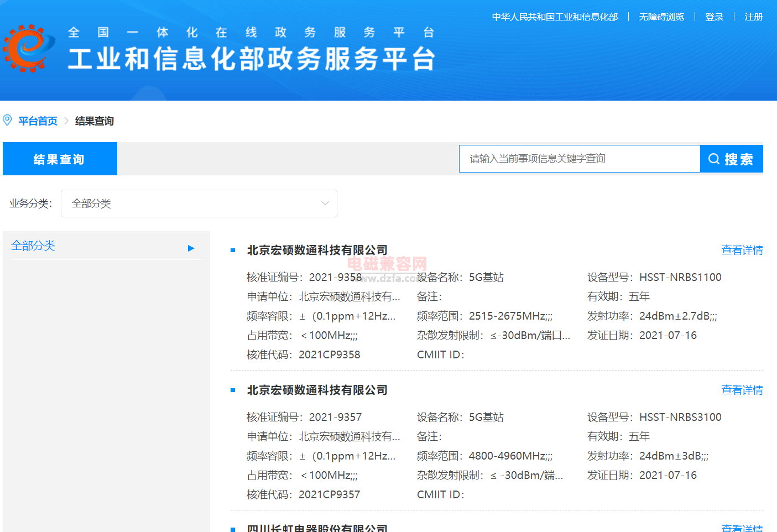This screenshot has width=777, height=532.
Task: Open the 中华人民共和国工业和信息化部 link
Action: pyautogui.click(x=555, y=17)
